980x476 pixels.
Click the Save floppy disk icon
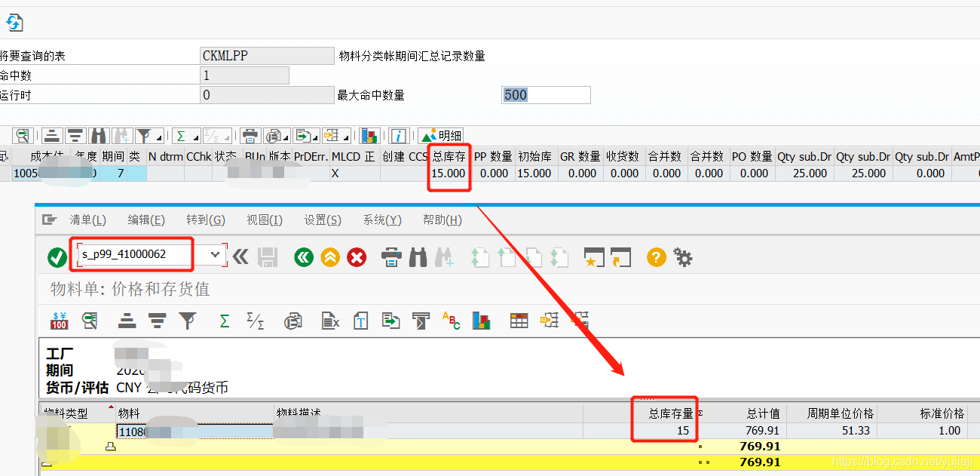(268, 257)
